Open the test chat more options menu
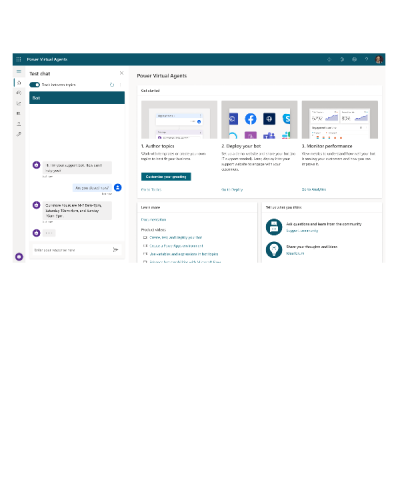The height and width of the screenshot is (500, 400). 120,85
